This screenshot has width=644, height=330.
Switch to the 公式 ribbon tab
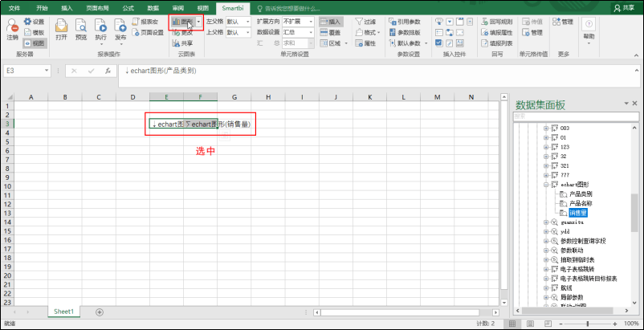pyautogui.click(x=128, y=8)
